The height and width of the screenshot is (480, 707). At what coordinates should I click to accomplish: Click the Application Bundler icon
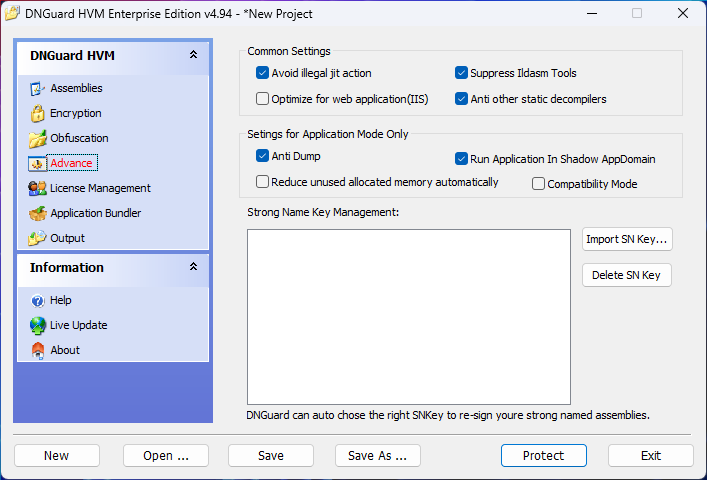point(38,213)
